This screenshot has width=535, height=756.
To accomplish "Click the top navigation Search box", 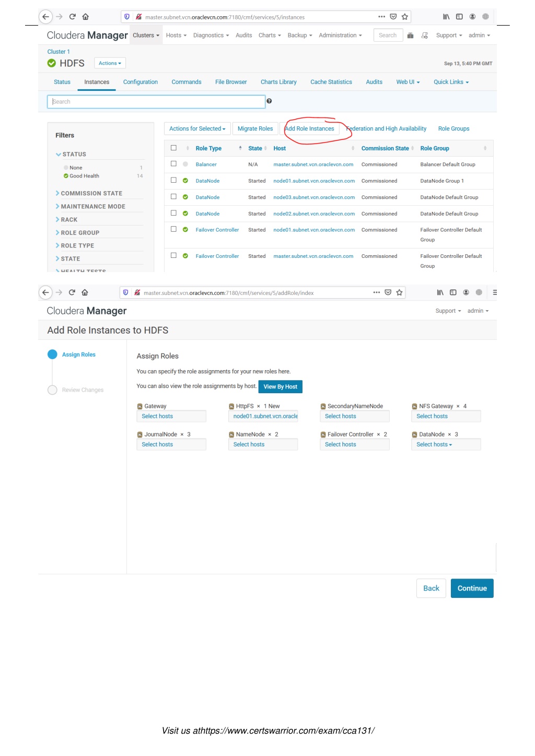I will (x=388, y=36).
